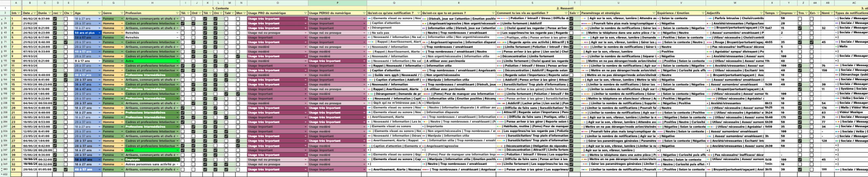The width and height of the screenshot is (868, 177).
Task: Select column P header
Action: click(337, 3)
